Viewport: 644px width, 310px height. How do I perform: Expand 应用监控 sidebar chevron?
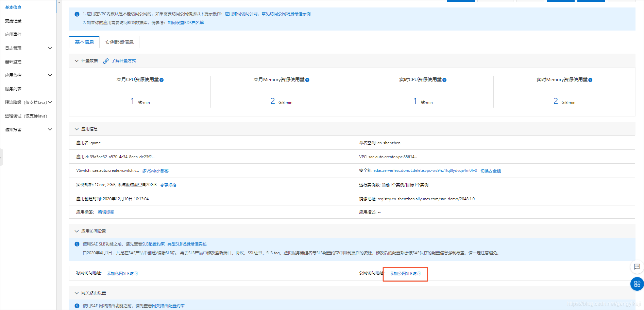[x=50, y=75]
